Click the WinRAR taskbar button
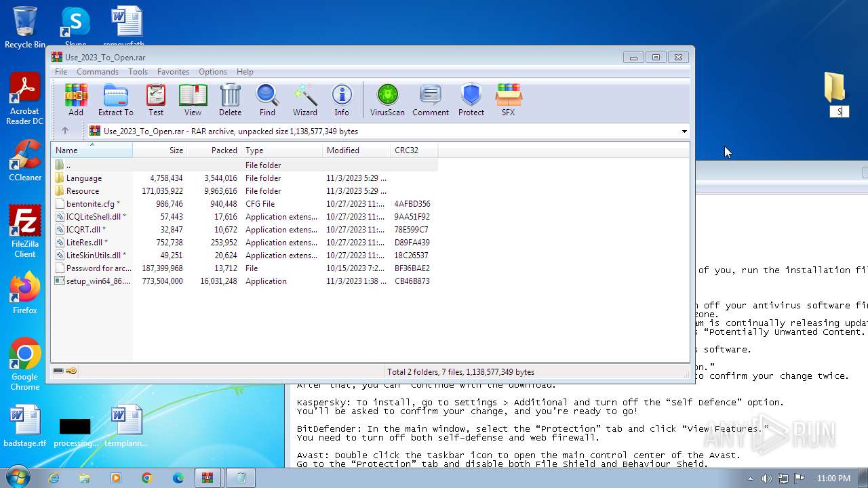Image resolution: width=868 pixels, height=488 pixels. 207,478
